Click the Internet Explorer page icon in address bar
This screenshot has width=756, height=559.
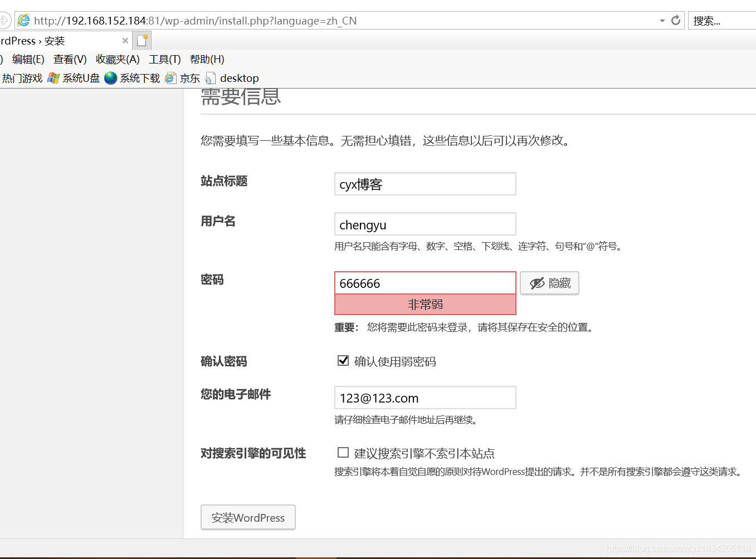click(23, 21)
